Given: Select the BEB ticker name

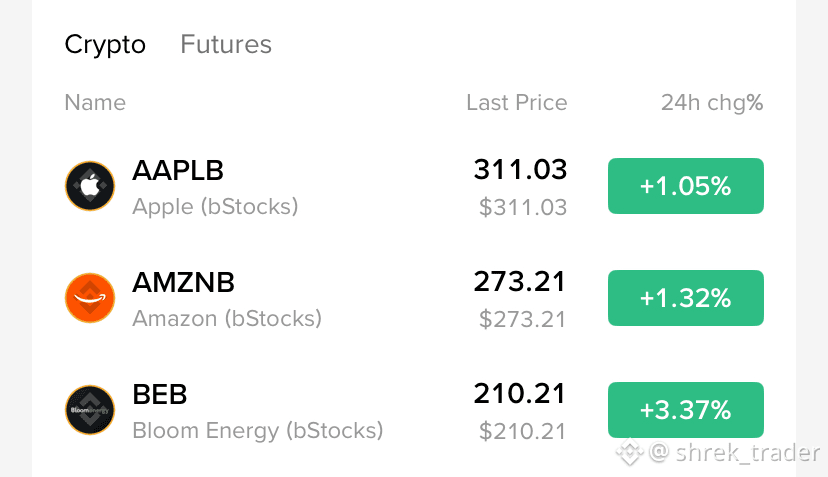Looking at the screenshot, I should click(159, 395).
